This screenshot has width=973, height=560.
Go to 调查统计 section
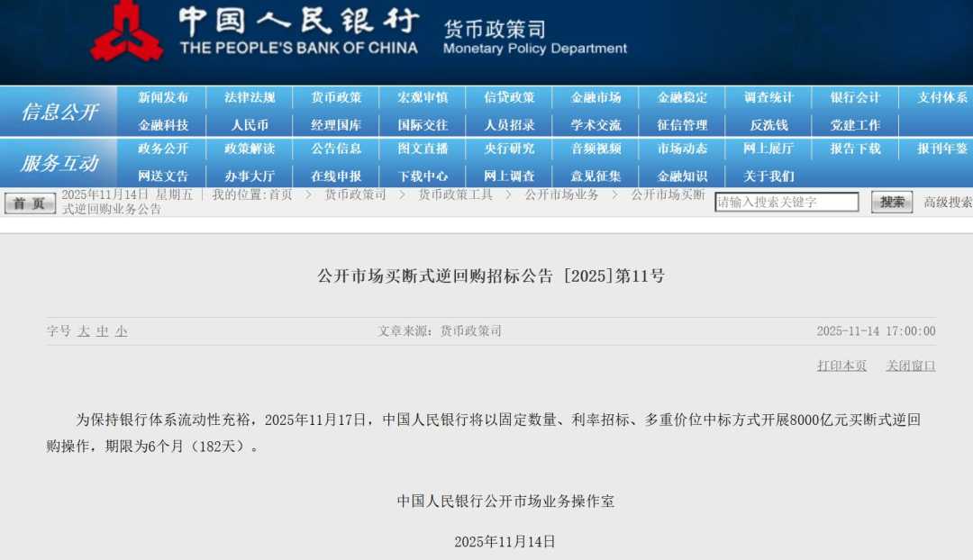pyautogui.click(x=768, y=97)
